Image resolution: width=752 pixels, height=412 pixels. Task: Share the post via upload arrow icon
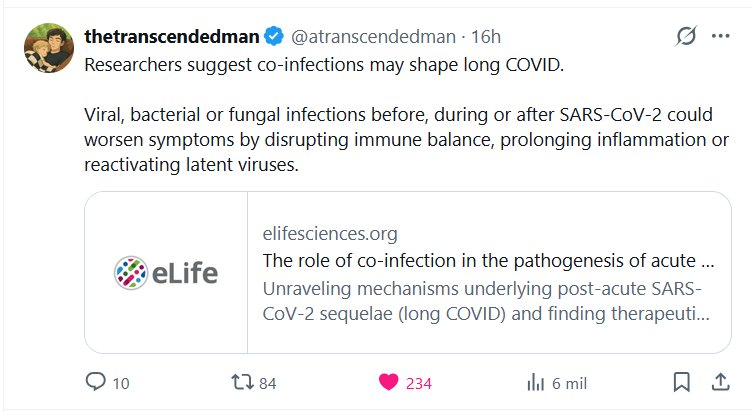coord(720,383)
